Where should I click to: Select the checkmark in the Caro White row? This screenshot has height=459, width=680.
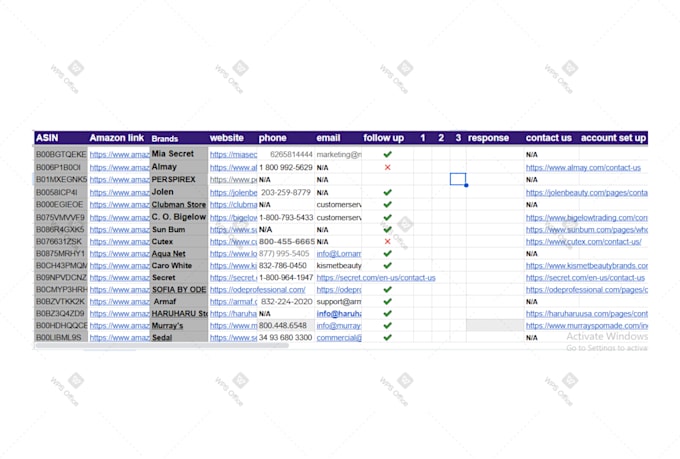pyautogui.click(x=388, y=266)
